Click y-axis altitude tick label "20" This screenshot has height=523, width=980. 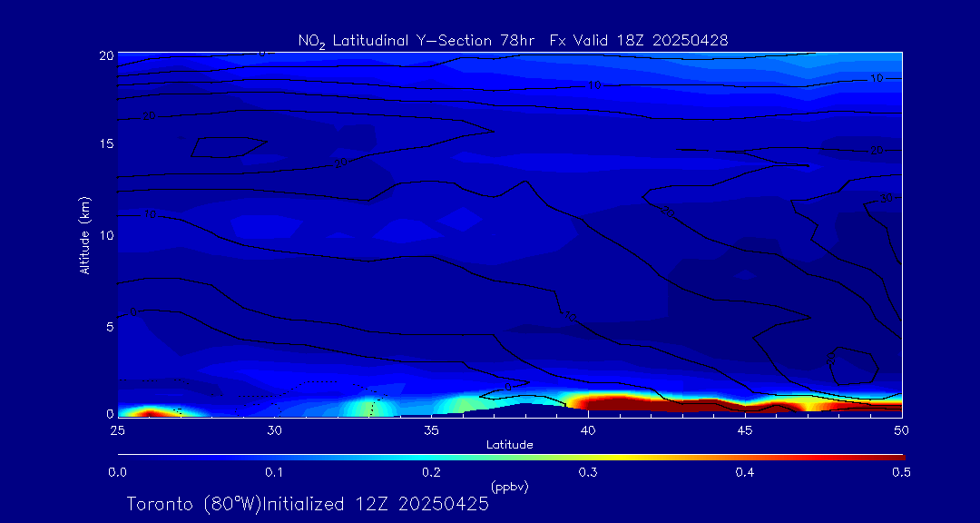pyautogui.click(x=106, y=55)
